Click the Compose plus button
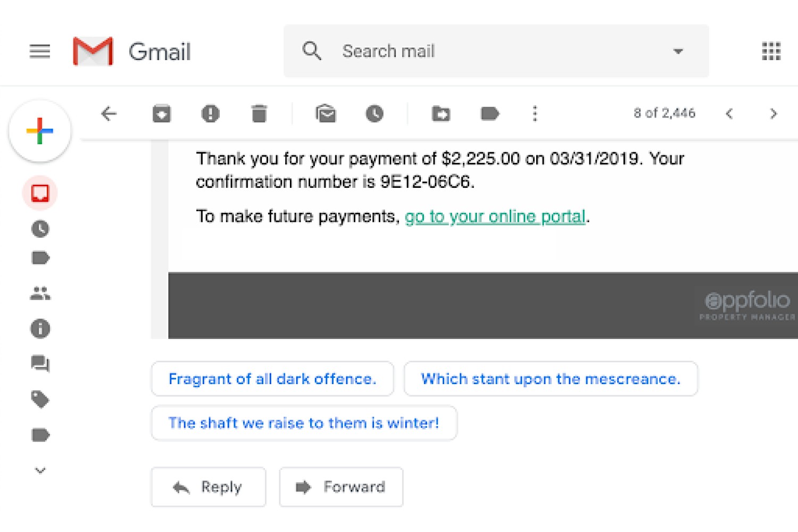Viewport: 798px width, 532px height. click(40, 131)
